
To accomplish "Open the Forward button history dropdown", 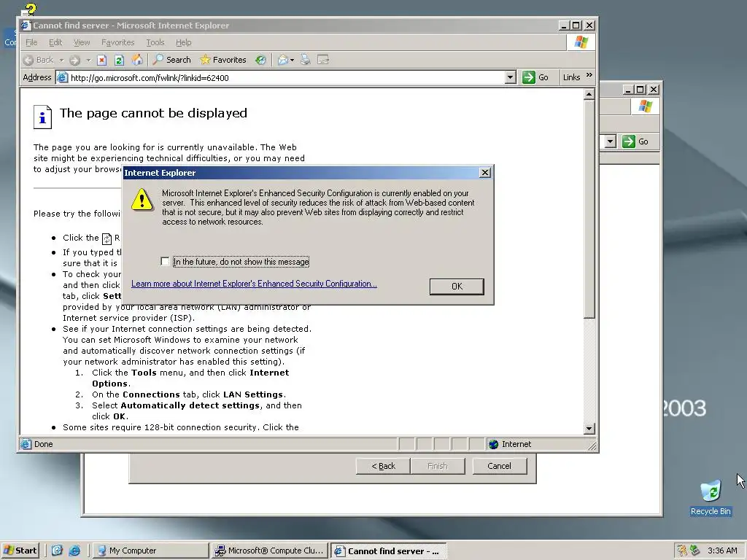I will coord(88,60).
